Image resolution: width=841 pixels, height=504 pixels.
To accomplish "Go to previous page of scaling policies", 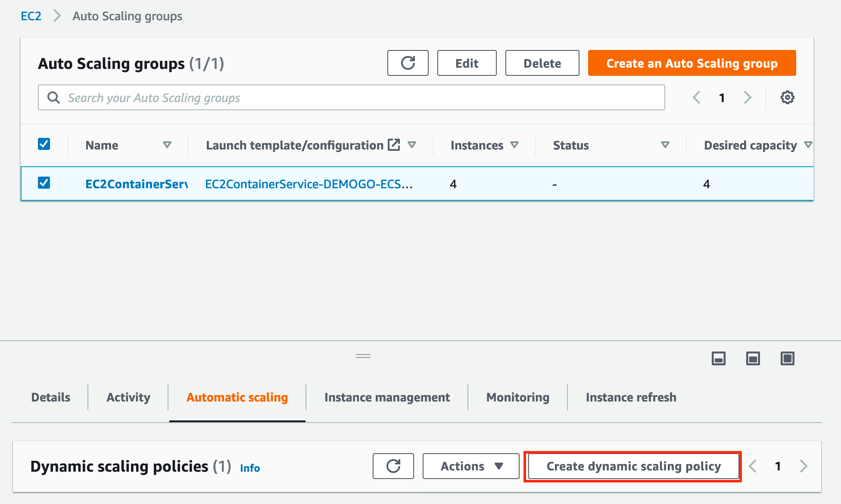I will pyautogui.click(x=753, y=466).
